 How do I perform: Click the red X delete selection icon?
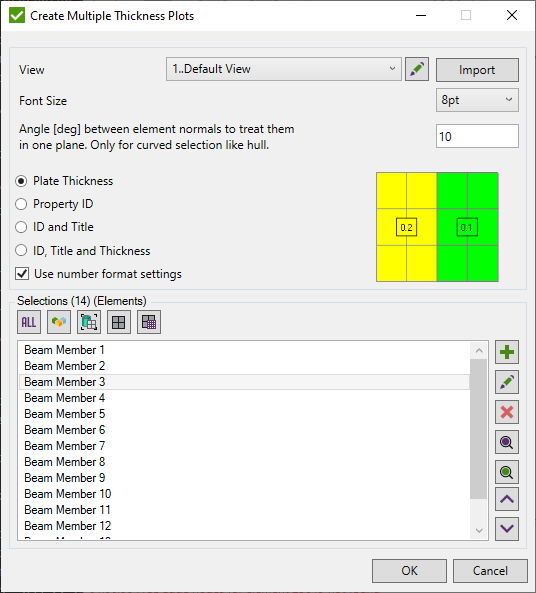point(507,412)
